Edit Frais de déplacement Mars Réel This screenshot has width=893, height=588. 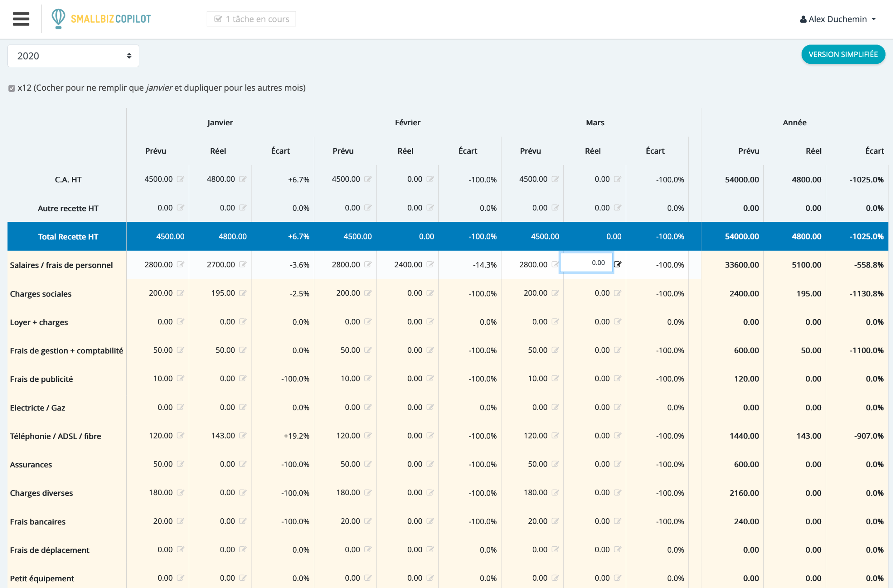click(x=618, y=550)
